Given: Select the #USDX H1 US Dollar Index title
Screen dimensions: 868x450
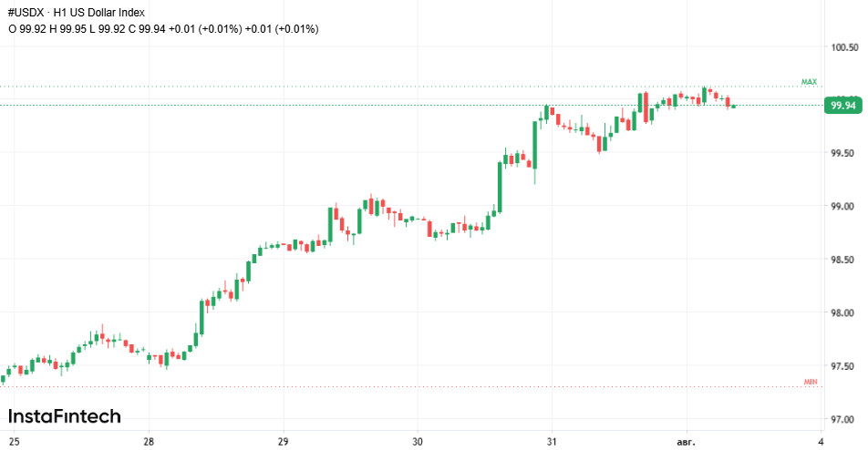Looking at the screenshot, I should (x=77, y=12).
